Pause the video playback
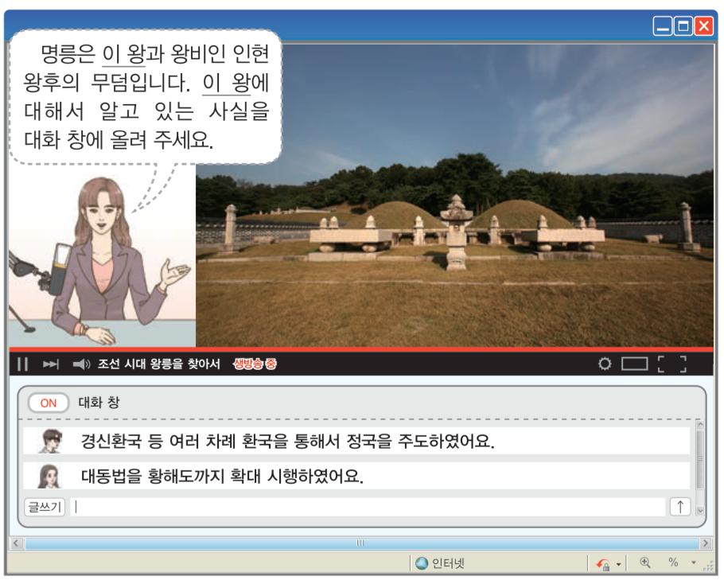 point(23,364)
